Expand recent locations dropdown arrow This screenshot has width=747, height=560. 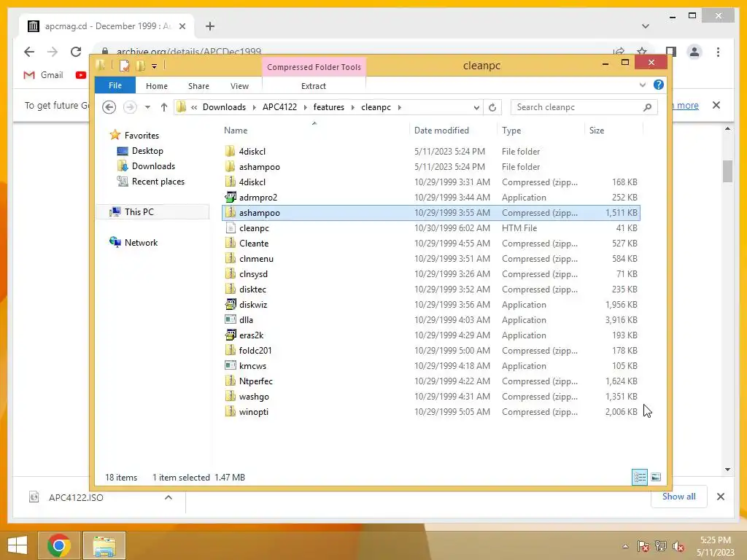tap(147, 107)
